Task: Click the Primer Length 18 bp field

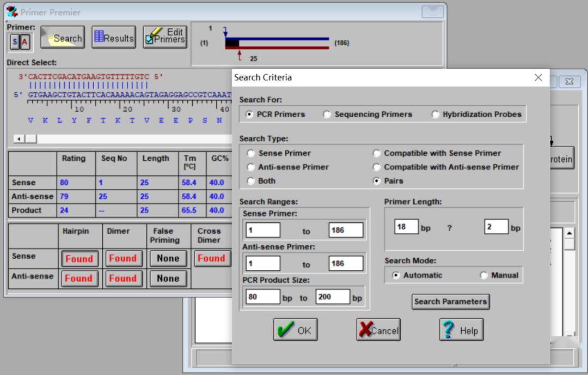Action: [406, 227]
